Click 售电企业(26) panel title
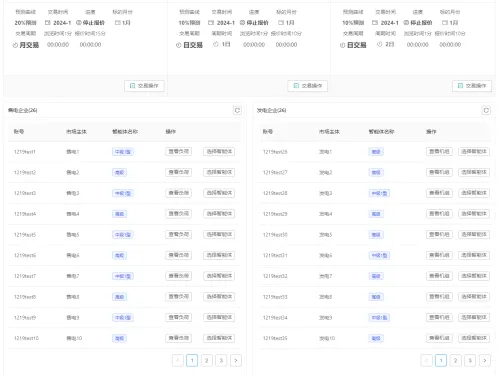The width and height of the screenshot is (500, 375). click(x=23, y=110)
